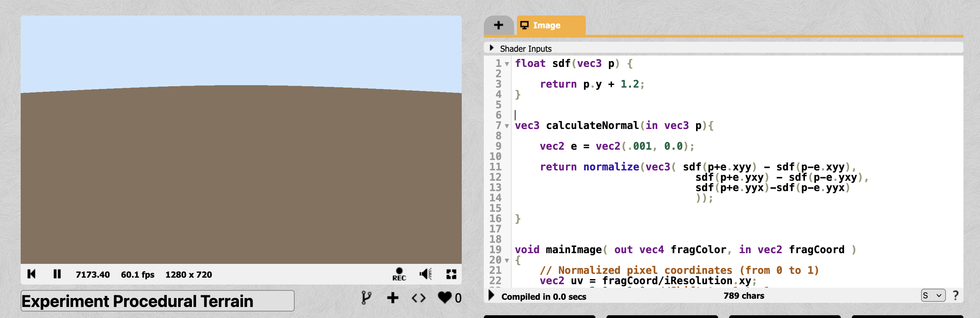Mute the shader audio speaker icon
980x318 pixels.
tap(425, 274)
